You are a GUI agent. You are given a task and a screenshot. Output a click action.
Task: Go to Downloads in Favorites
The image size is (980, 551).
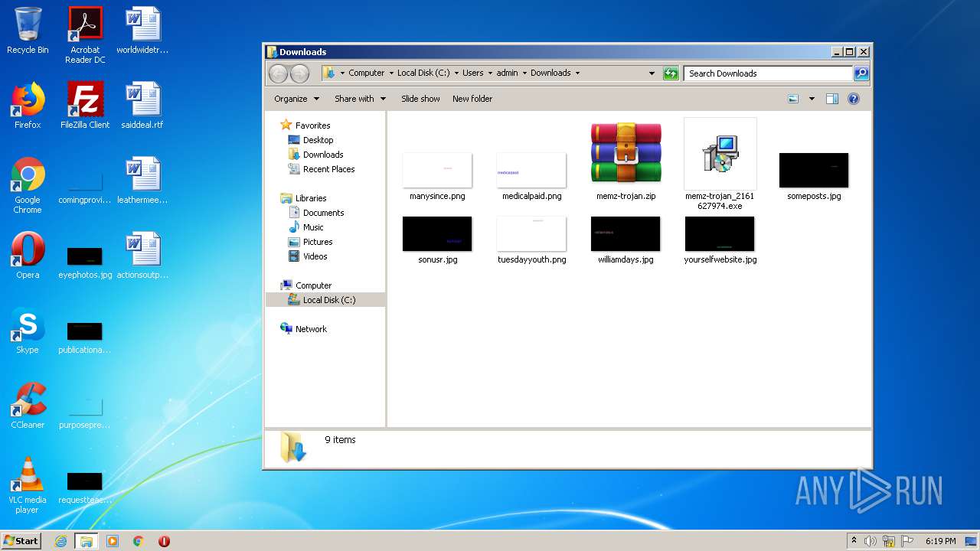click(x=315, y=155)
